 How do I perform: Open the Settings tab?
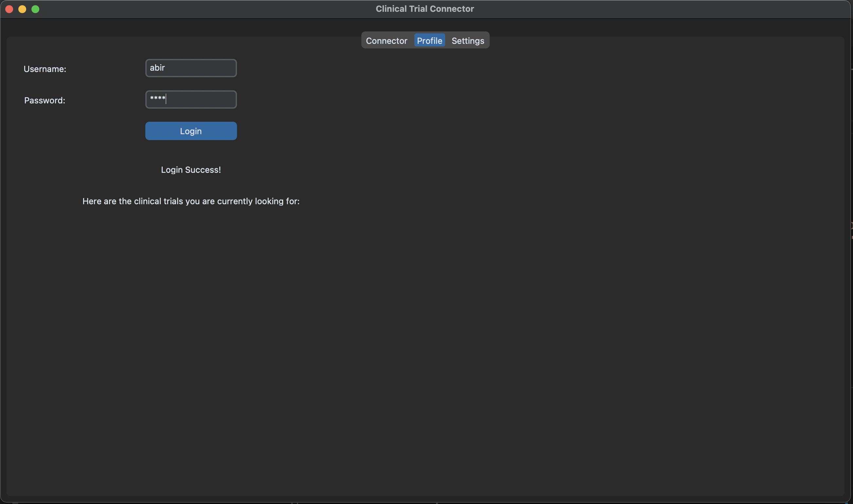[468, 41]
